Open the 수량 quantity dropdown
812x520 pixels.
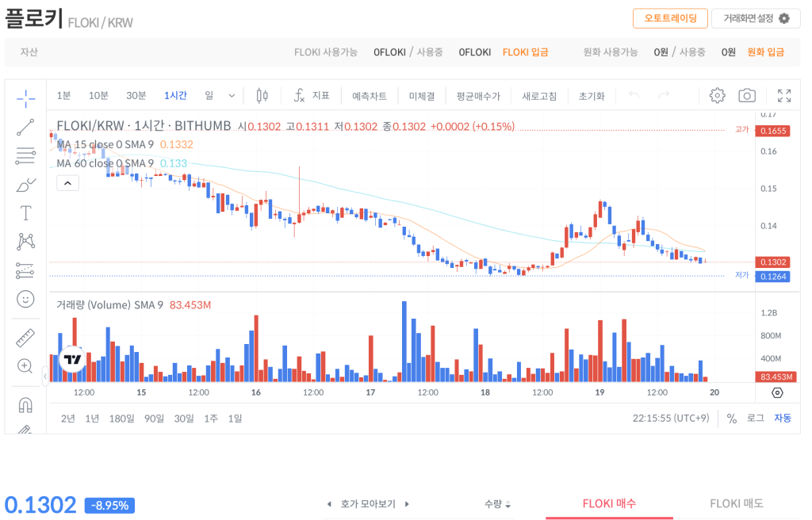click(x=498, y=504)
